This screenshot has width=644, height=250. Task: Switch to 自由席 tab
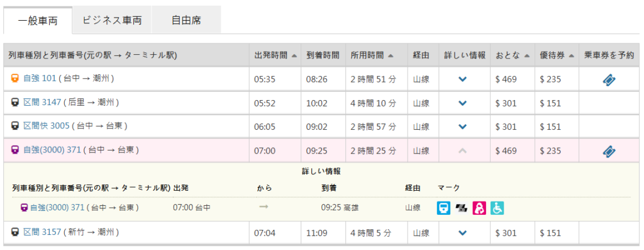pyautogui.click(x=186, y=20)
